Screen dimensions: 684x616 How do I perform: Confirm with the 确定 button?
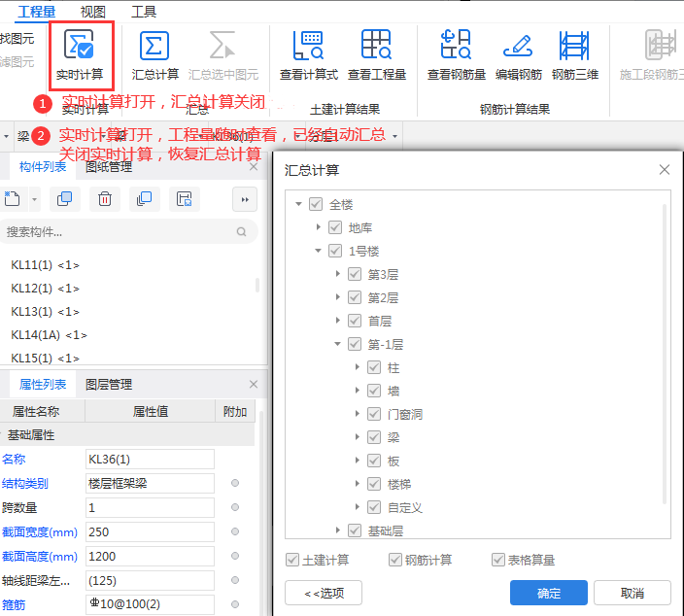(548, 593)
